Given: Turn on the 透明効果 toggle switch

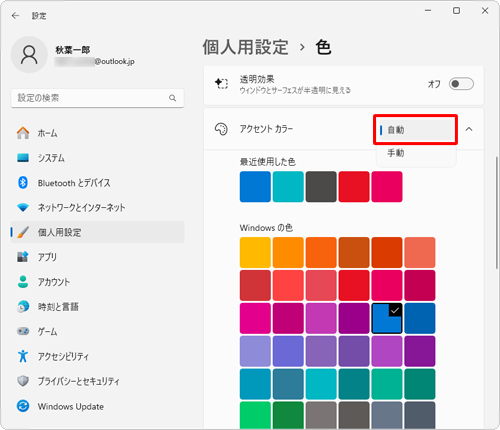Looking at the screenshot, I should [461, 84].
